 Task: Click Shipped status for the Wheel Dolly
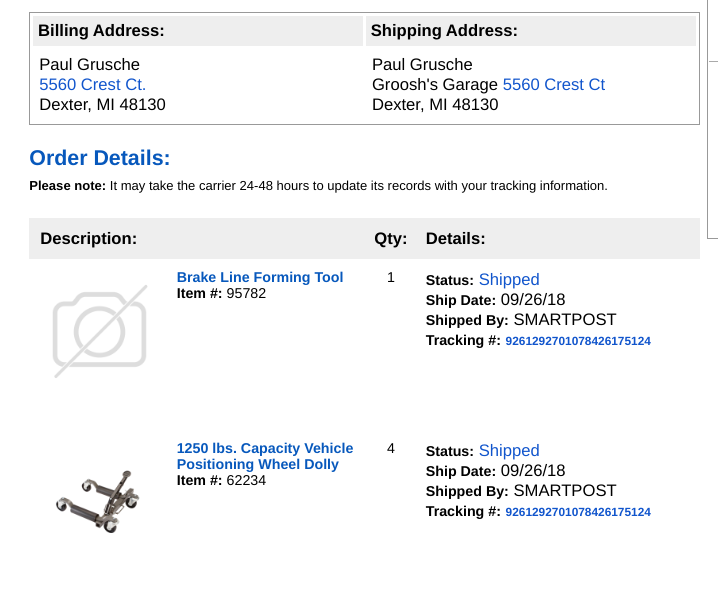pyautogui.click(x=508, y=451)
